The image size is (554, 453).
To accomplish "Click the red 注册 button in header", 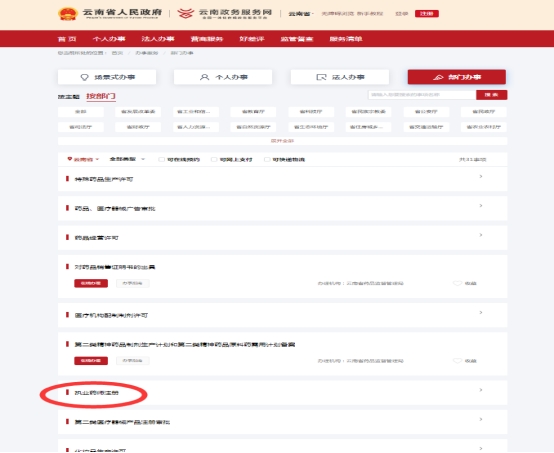I will pos(427,14).
